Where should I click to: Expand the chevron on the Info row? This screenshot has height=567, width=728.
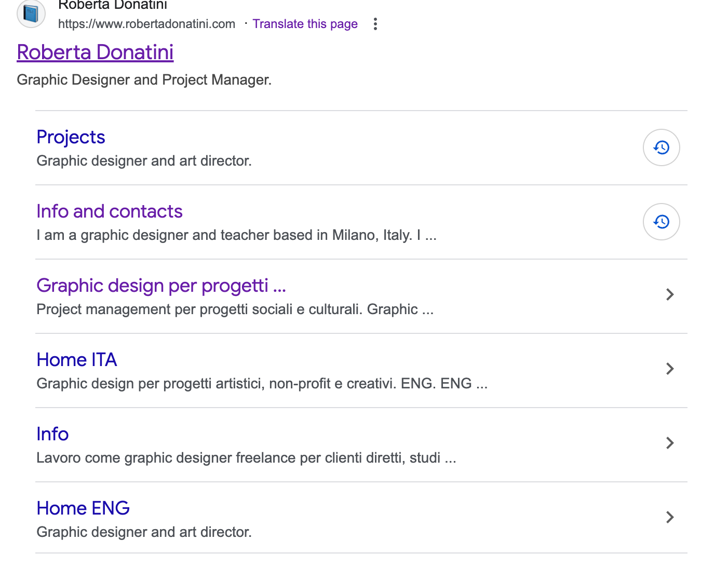coord(669,443)
